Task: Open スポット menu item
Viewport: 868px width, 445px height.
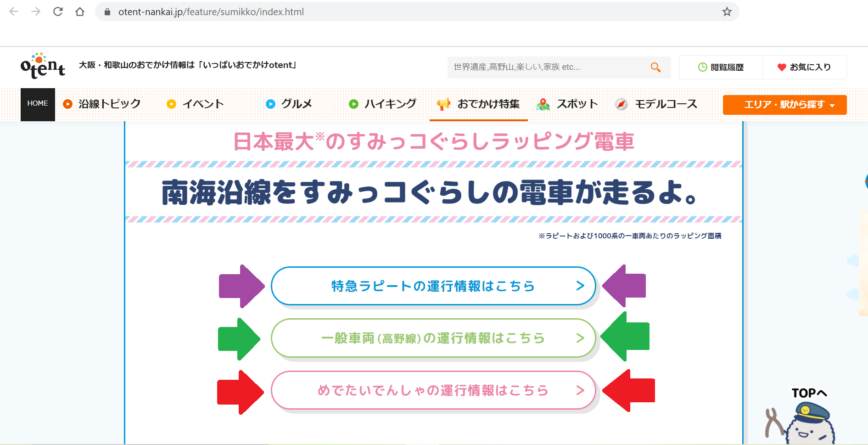Action: [567, 104]
